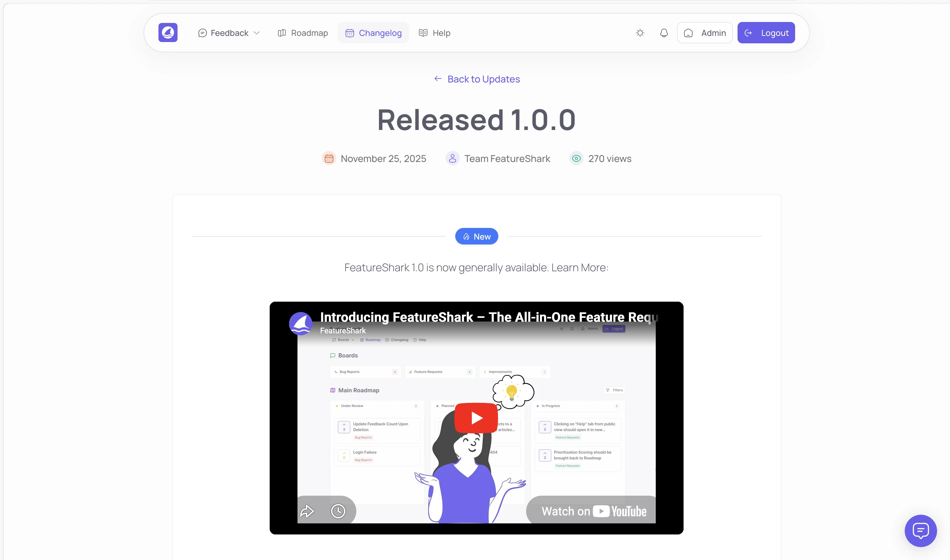Click the map icon beside Roadmap
The height and width of the screenshot is (560, 950).
pyautogui.click(x=281, y=33)
